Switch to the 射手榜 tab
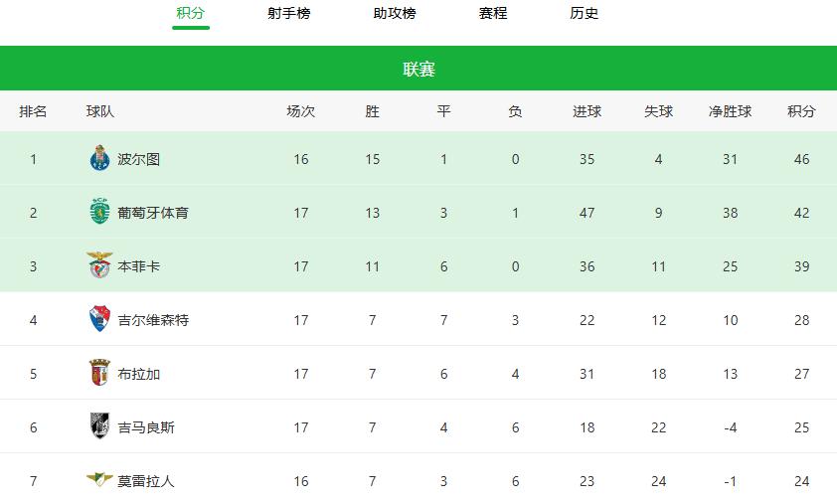Screen dimensions: 837x504 click(289, 13)
